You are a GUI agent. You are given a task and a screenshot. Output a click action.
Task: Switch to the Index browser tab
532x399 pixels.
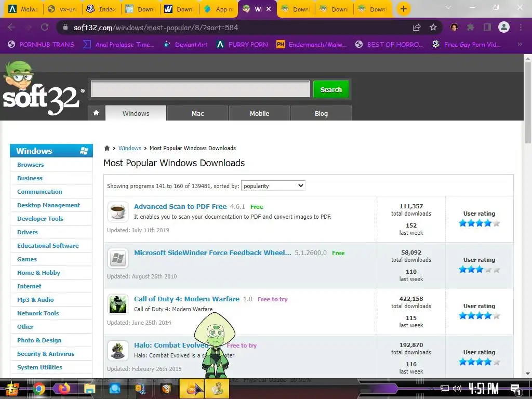click(x=101, y=9)
